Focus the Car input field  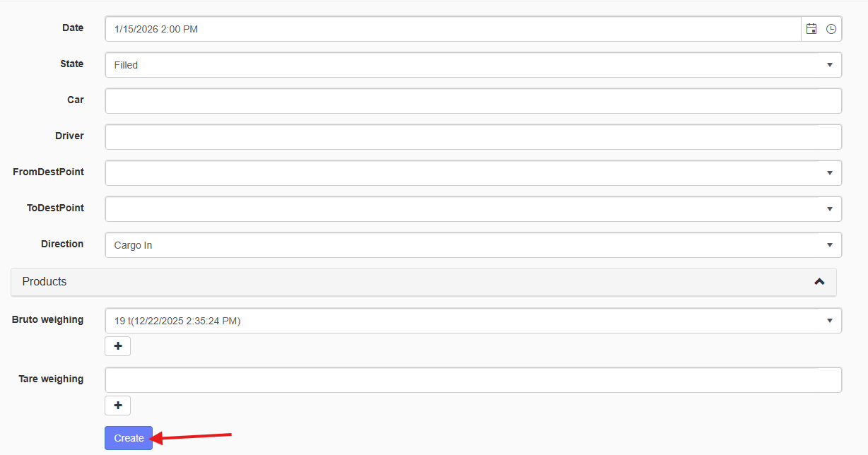(x=473, y=101)
